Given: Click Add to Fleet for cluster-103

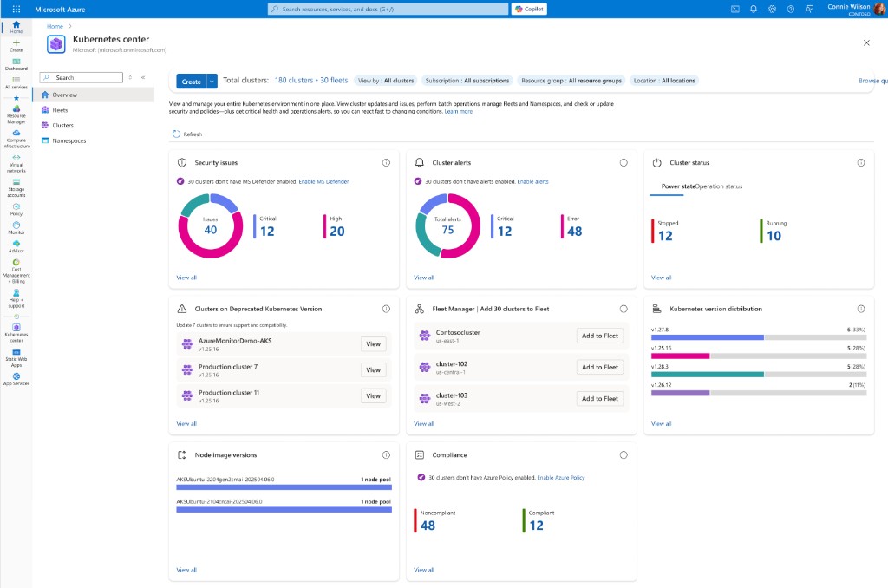Looking at the screenshot, I should click(x=600, y=399).
